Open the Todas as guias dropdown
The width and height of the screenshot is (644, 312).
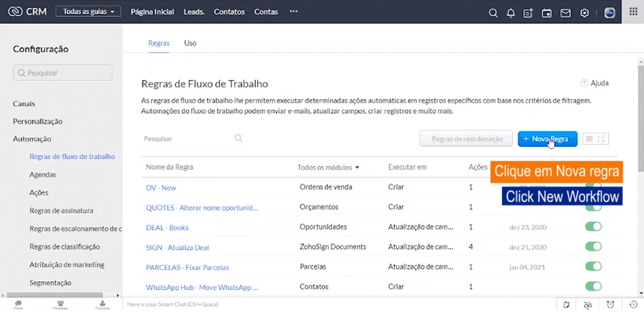tap(89, 12)
